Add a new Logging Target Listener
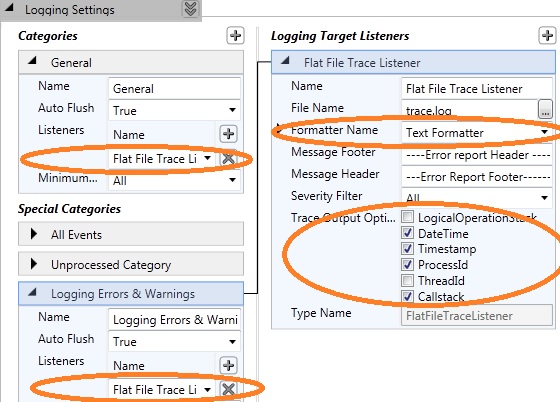 coord(547,36)
